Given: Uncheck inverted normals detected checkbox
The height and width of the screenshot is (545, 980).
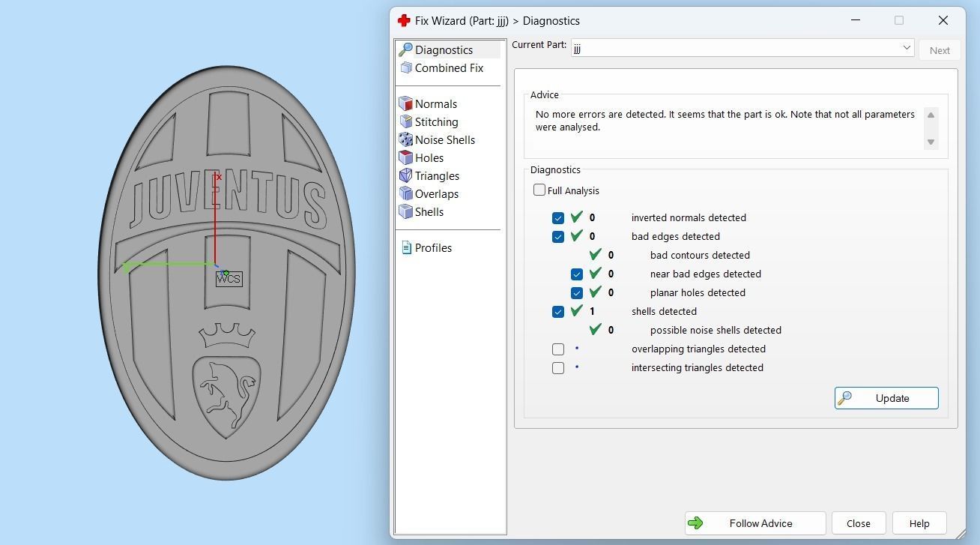Looking at the screenshot, I should coord(558,218).
